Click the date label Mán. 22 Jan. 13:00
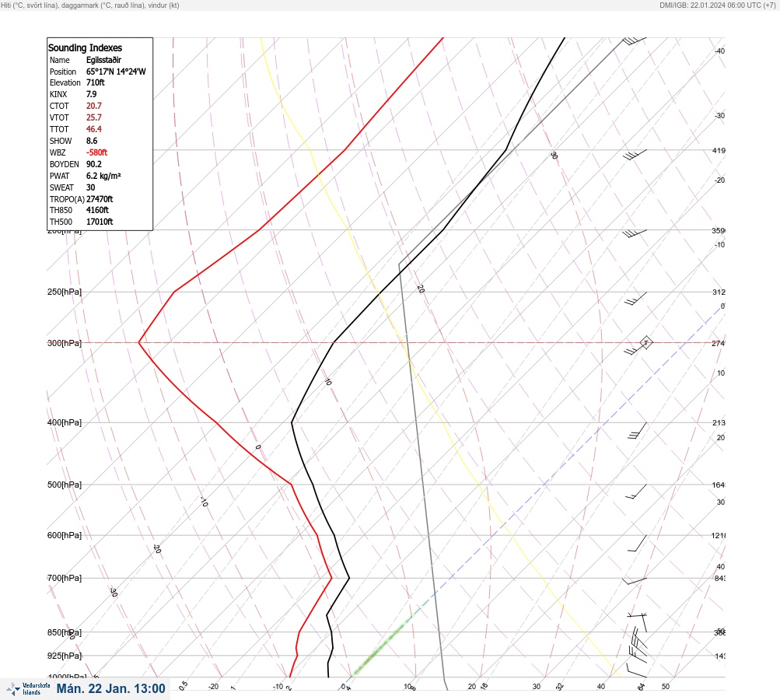This screenshot has height=700, width=780. coord(110,688)
